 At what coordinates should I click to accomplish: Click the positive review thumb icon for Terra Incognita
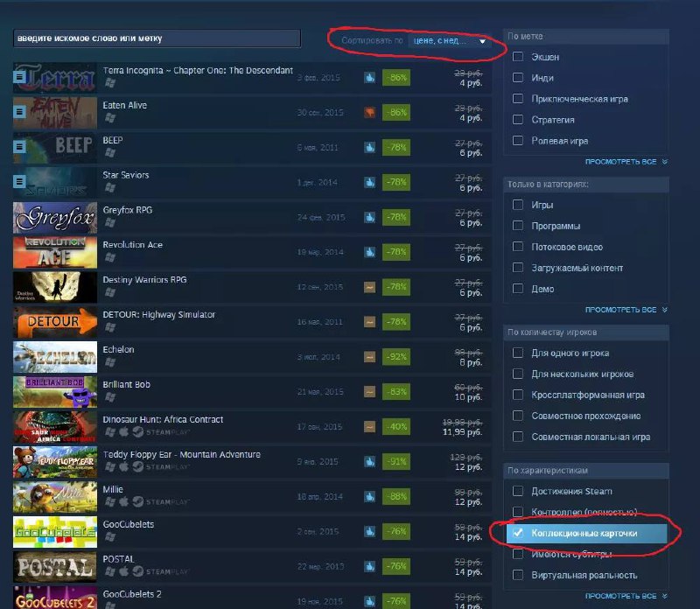tap(369, 78)
